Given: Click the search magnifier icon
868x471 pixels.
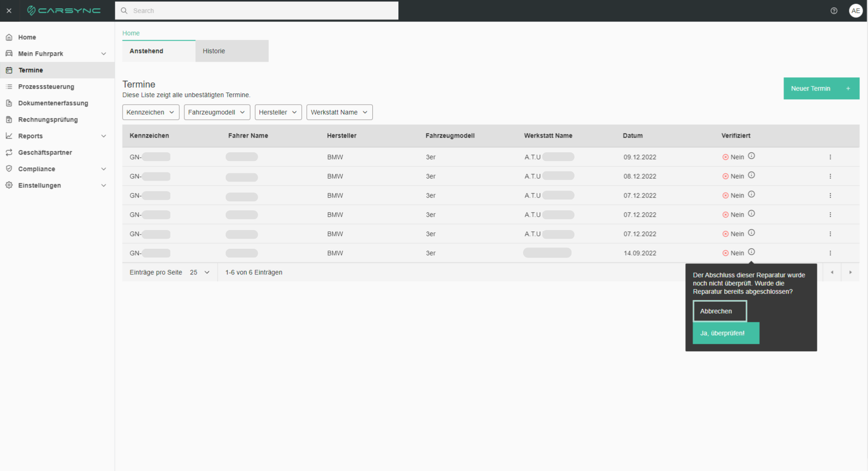Looking at the screenshot, I should [x=124, y=11].
